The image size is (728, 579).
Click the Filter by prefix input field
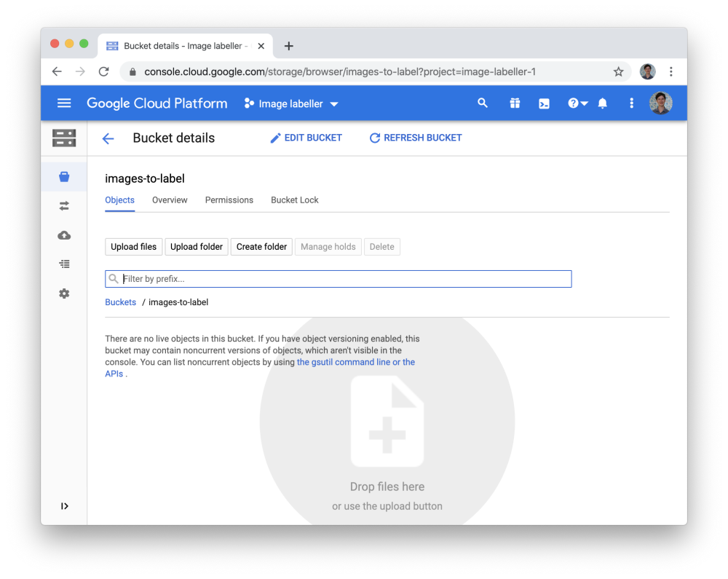click(x=342, y=279)
